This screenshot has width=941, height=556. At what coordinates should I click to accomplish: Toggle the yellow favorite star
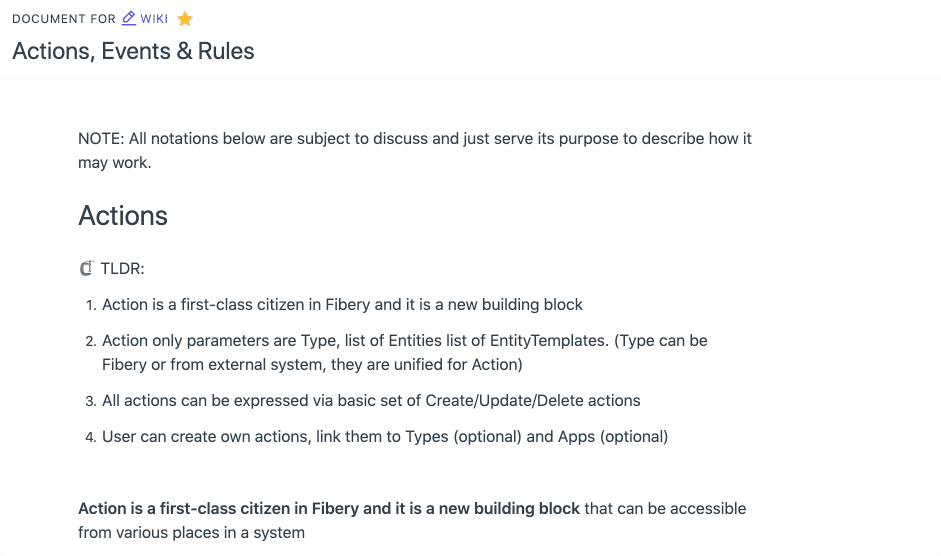pos(185,19)
